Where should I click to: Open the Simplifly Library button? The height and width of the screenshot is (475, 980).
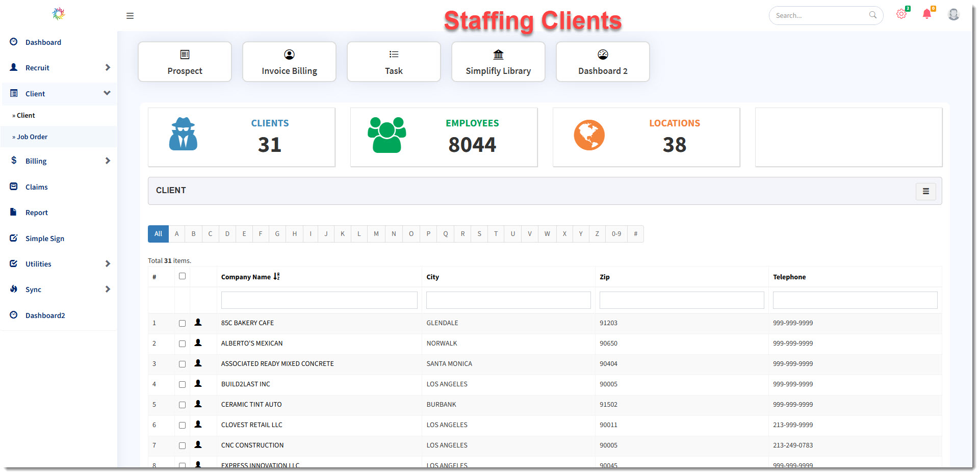click(x=498, y=62)
